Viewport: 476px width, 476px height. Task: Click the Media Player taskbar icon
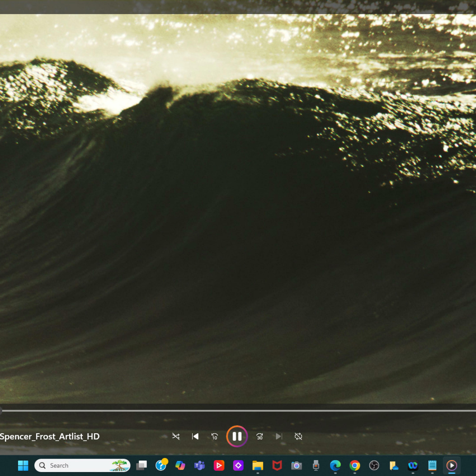click(x=452, y=465)
